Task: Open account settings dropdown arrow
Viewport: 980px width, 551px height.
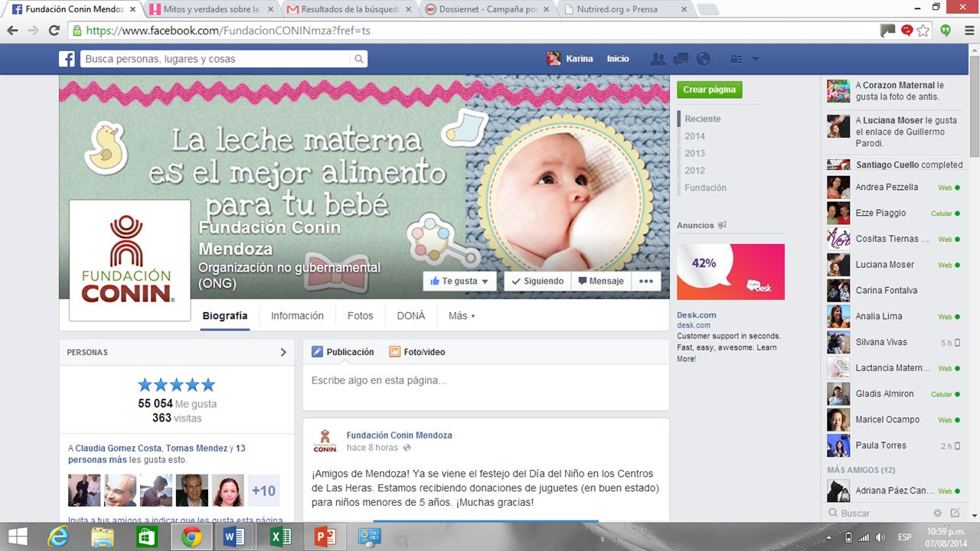Action: 755,59
